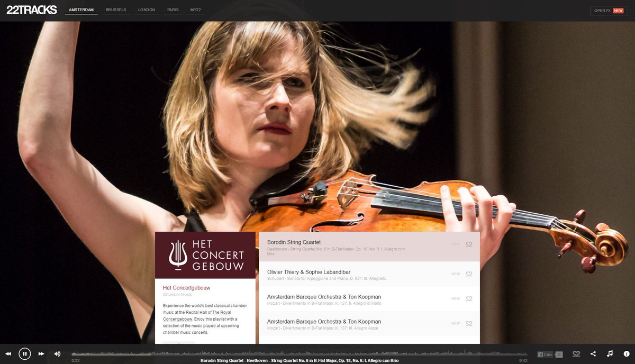The height and width of the screenshot is (364, 635).
Task: Switch to the London city tab
Action: (x=147, y=10)
